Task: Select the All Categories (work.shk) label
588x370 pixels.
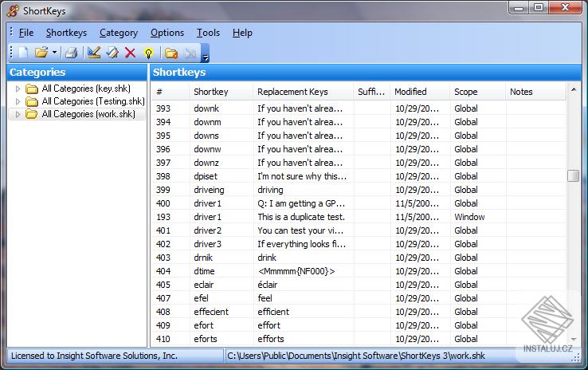Action: point(88,114)
